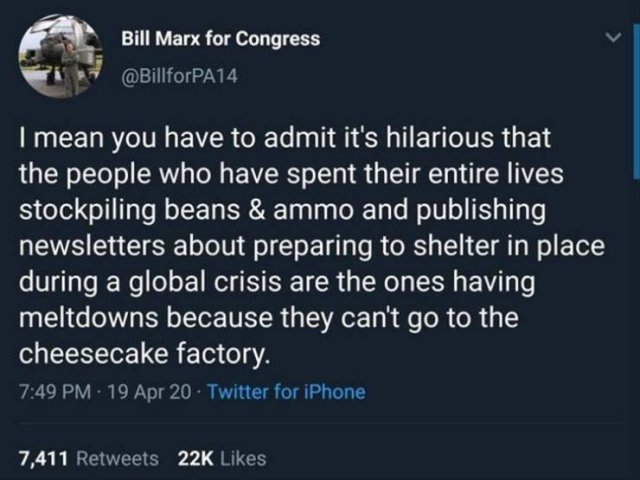Viewport: 640px width, 480px height.
Task: Click the word 'hilarious' in the tweet
Action: tap(439, 138)
